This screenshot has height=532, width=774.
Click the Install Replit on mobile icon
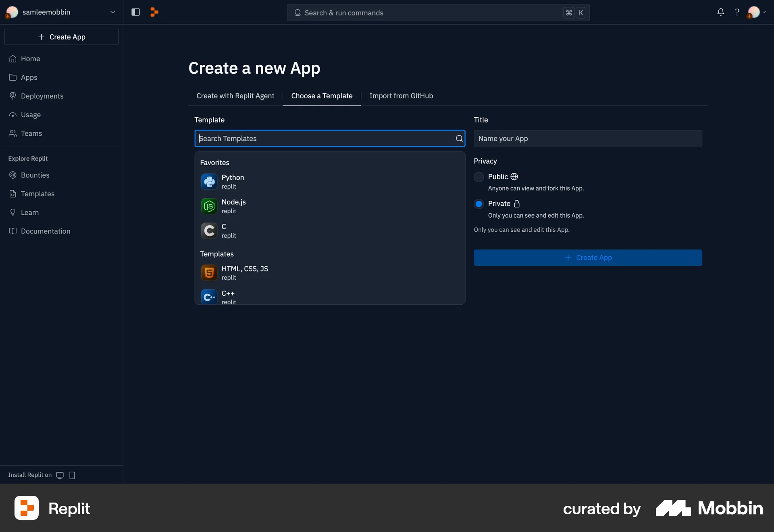coord(72,475)
